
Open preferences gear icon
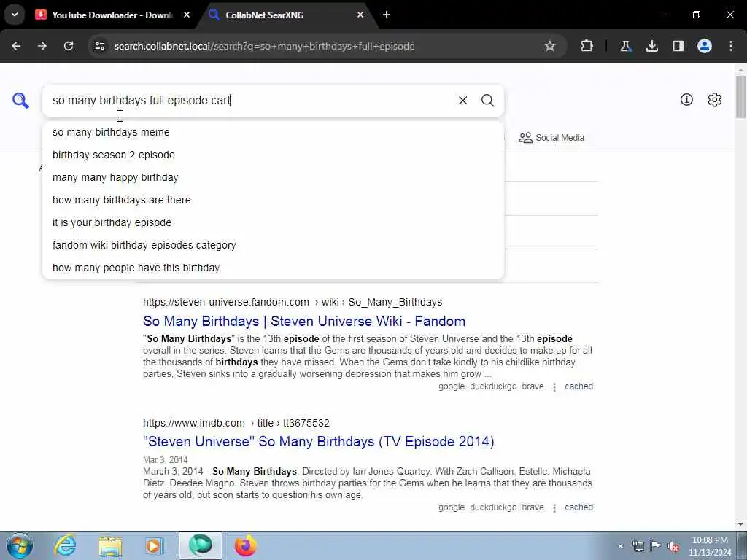pos(715,99)
